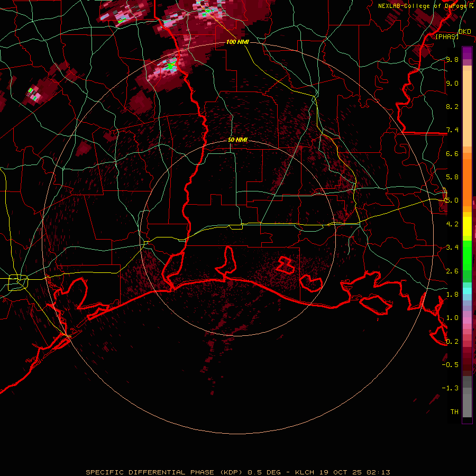Screen dimensions: 476x476
Task: Click the 1.8 scale value label
Action: (452, 295)
